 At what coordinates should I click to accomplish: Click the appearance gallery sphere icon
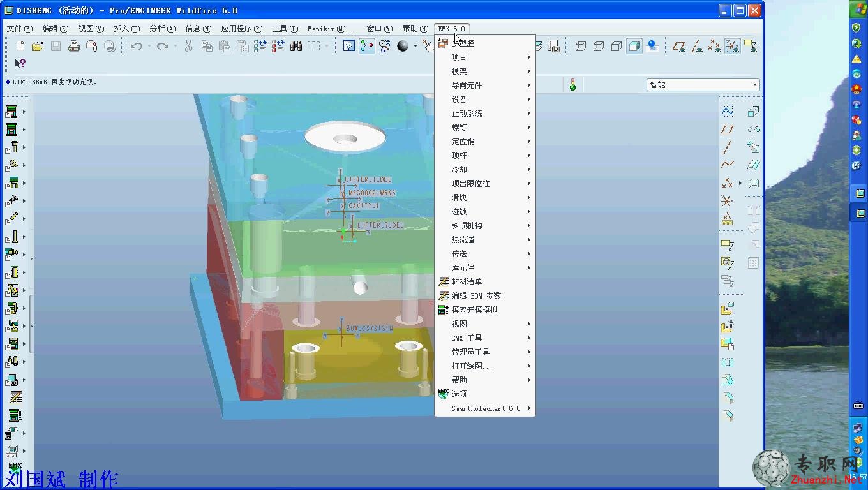pyautogui.click(x=403, y=46)
